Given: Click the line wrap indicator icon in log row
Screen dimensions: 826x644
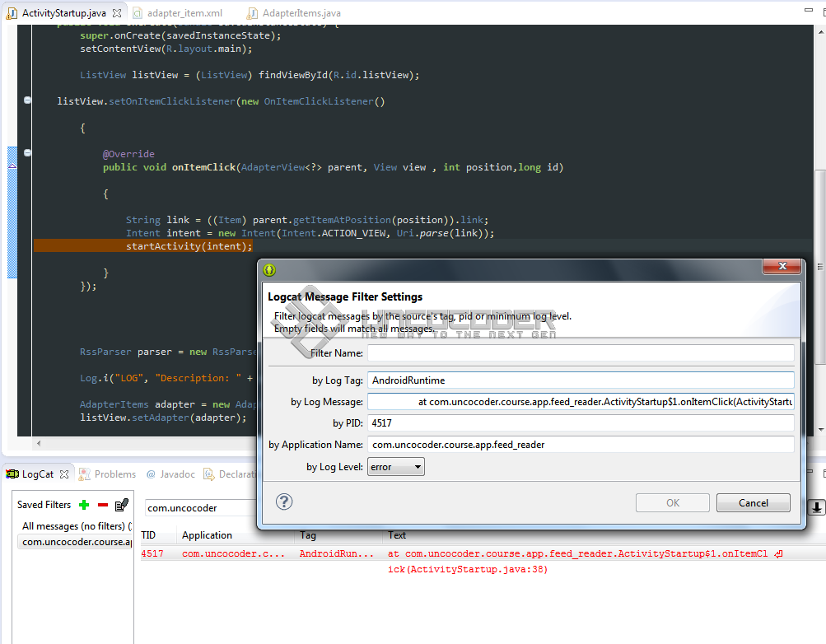Looking at the screenshot, I should pos(778,554).
